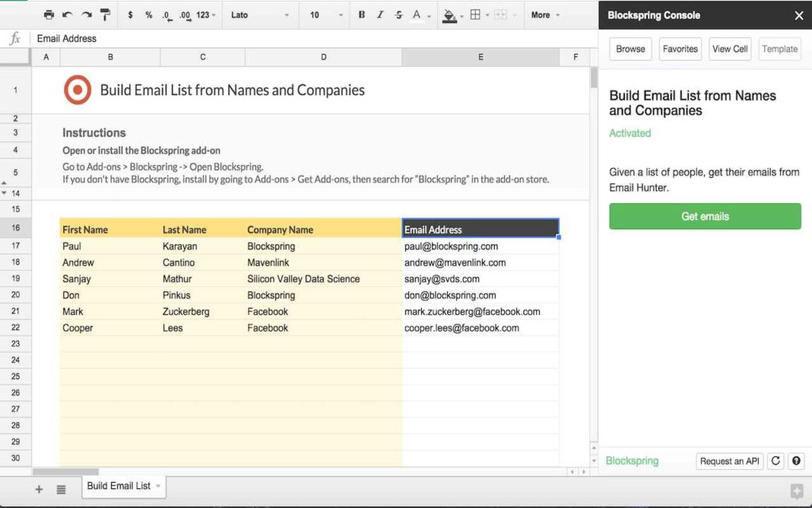
Task: Undo the last action
Action: [67, 15]
